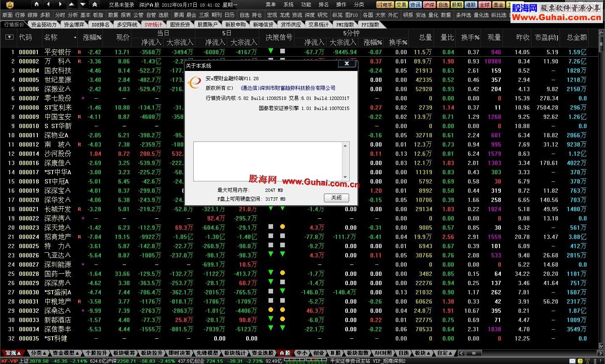Click scroll down arrow in About text box
The image size is (605, 364).
[x=345, y=177]
